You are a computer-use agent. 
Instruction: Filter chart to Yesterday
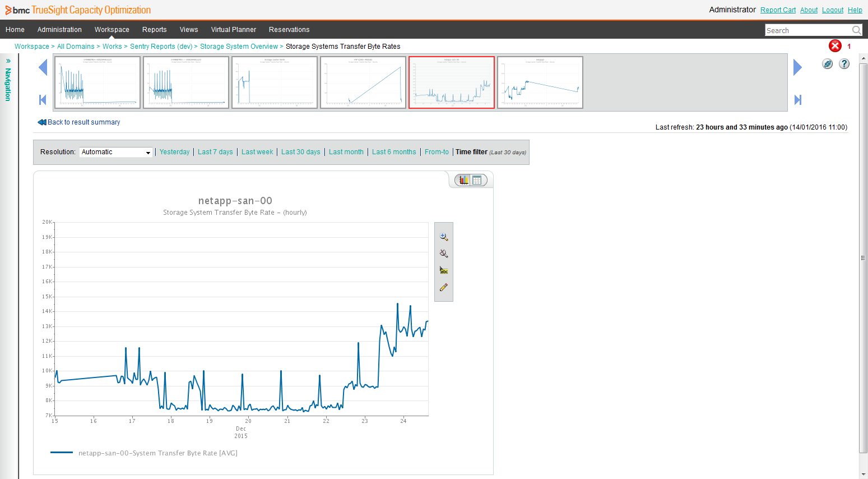(x=175, y=152)
